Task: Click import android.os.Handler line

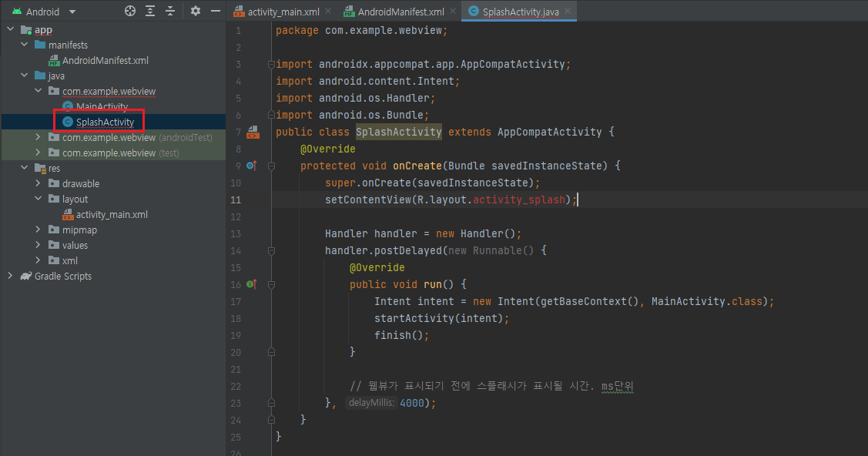Action: (355, 98)
